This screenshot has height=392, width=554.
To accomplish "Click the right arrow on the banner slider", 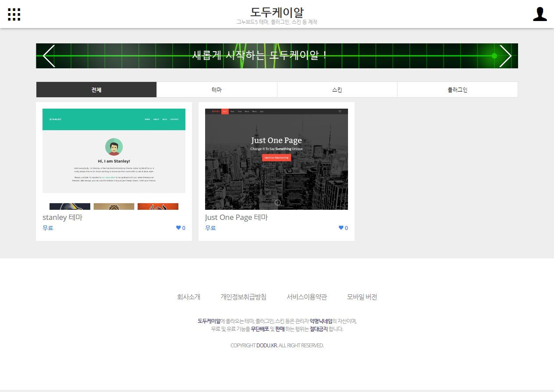I will 506,56.
